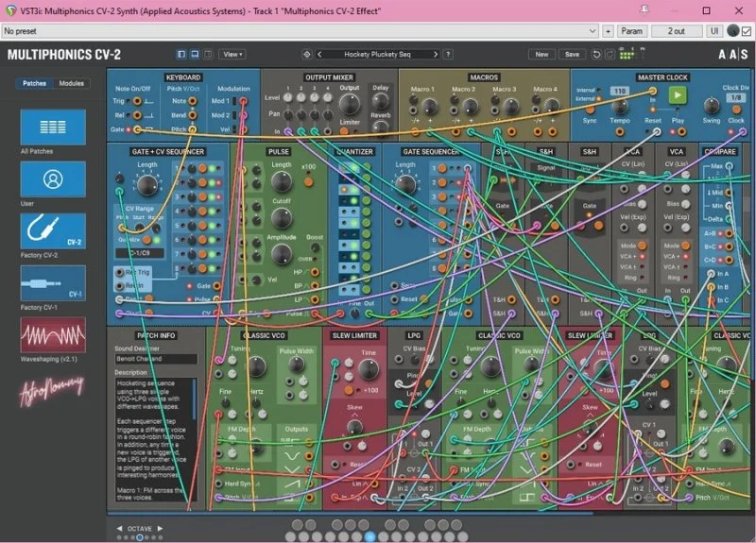Click the Sound Designer name field
This screenshot has height=543, width=756.
(156, 359)
